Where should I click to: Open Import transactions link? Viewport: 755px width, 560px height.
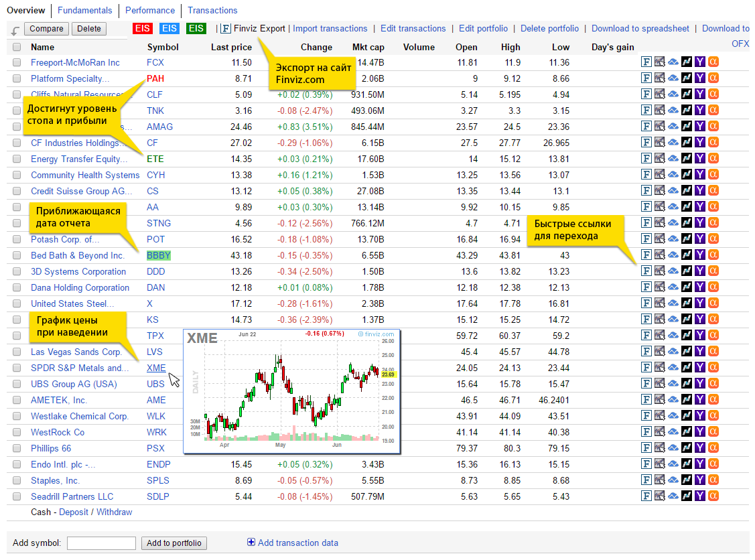coord(330,28)
